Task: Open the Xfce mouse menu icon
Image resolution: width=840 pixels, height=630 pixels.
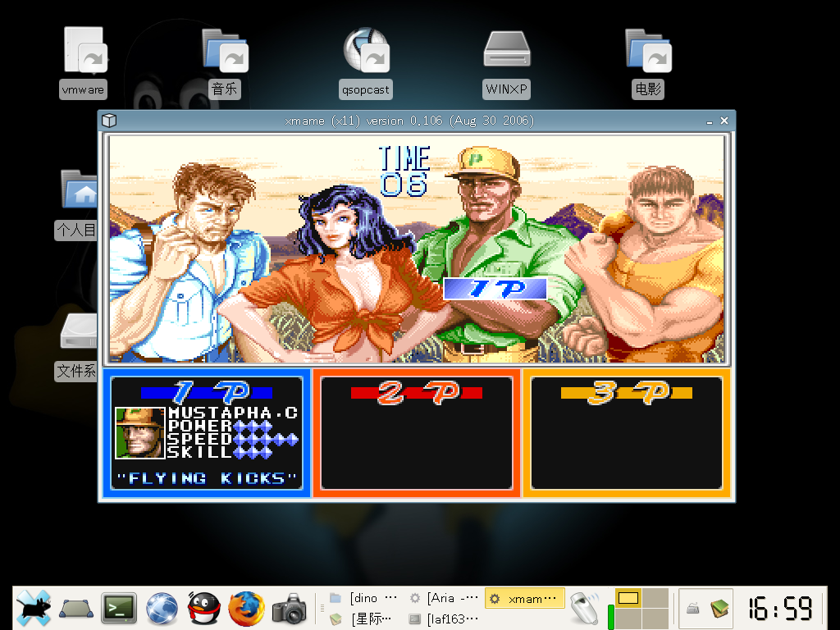Action: tap(34, 608)
